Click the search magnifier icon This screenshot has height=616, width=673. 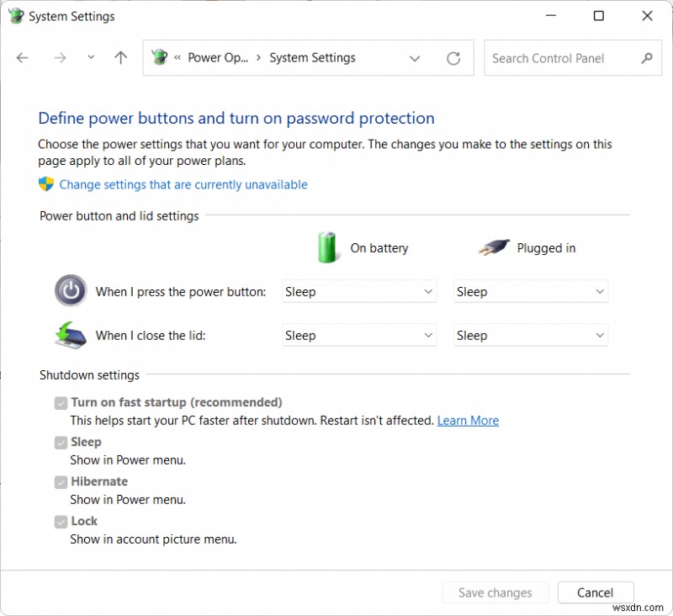[x=647, y=58]
